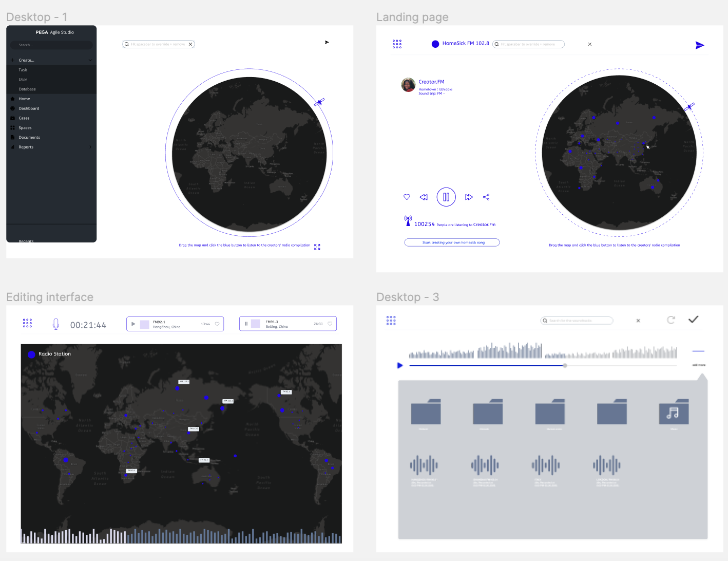Play the FM92.1 HangZhou station track
This screenshot has height=561, width=728.
pyautogui.click(x=133, y=324)
